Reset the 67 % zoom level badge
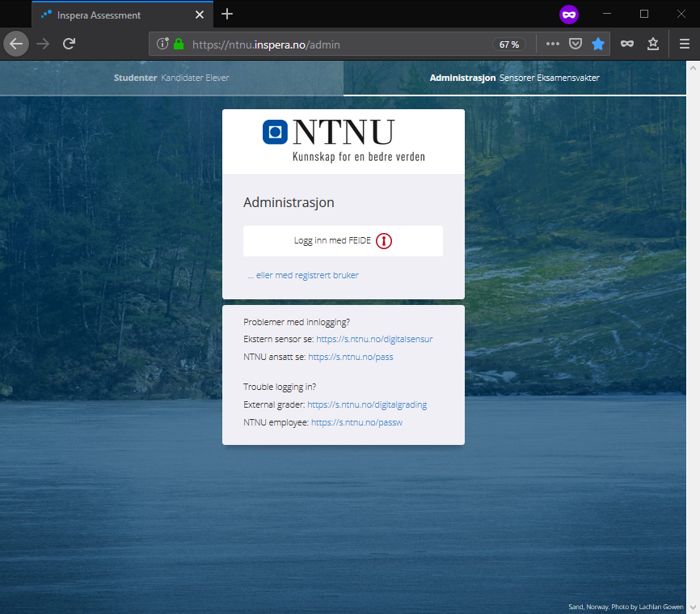Viewport: 700px width, 614px height. pos(509,44)
